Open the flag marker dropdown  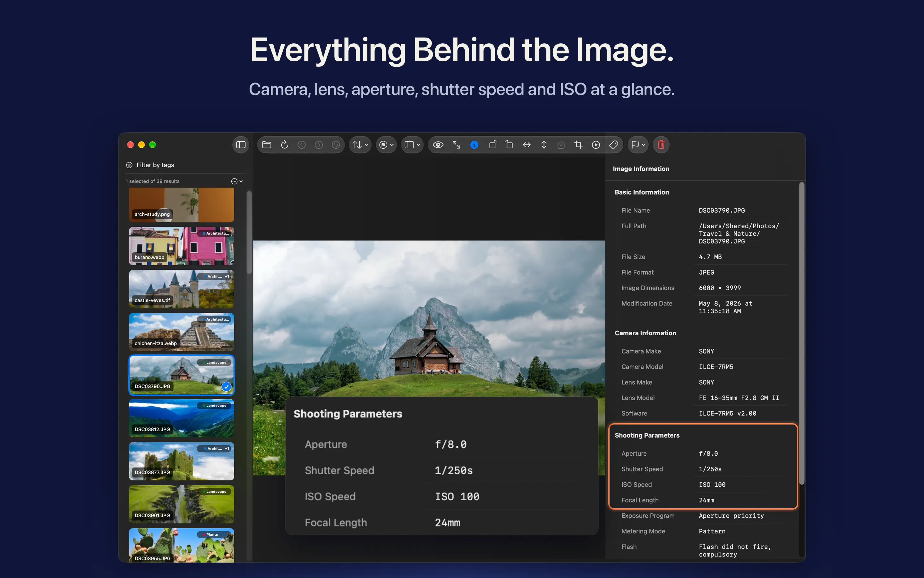[x=638, y=145]
